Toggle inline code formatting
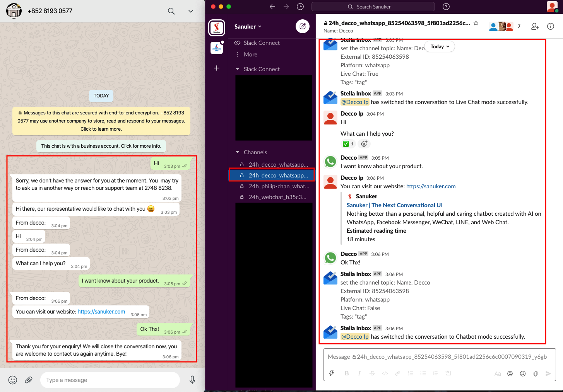This screenshot has width=563, height=392. (x=385, y=373)
